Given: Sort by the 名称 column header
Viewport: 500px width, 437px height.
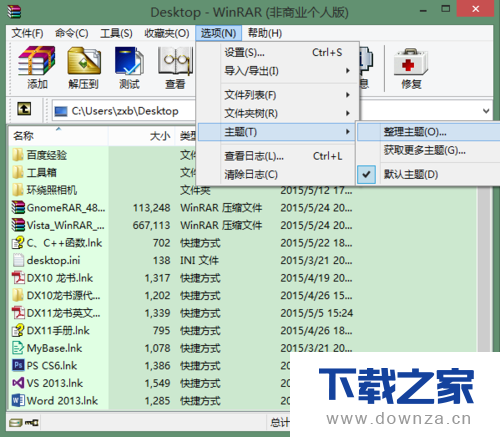Looking at the screenshot, I should [59, 136].
